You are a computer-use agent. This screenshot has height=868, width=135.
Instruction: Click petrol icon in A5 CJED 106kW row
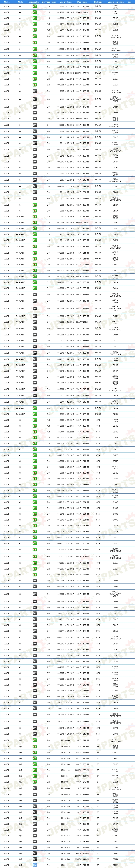[x=35, y=443]
